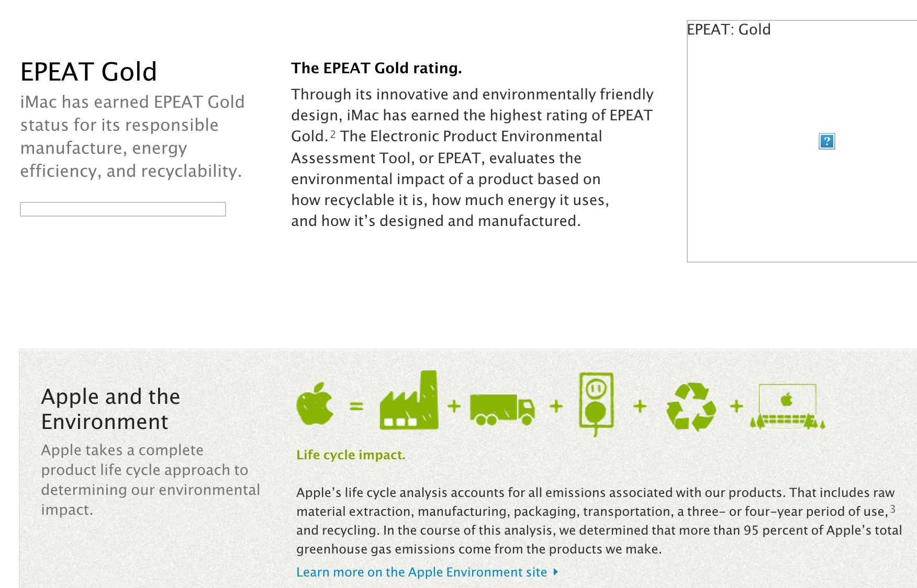Click the "EPEAT: Gold" image placeholder text
This screenshot has width=917, height=588.
[x=729, y=30]
